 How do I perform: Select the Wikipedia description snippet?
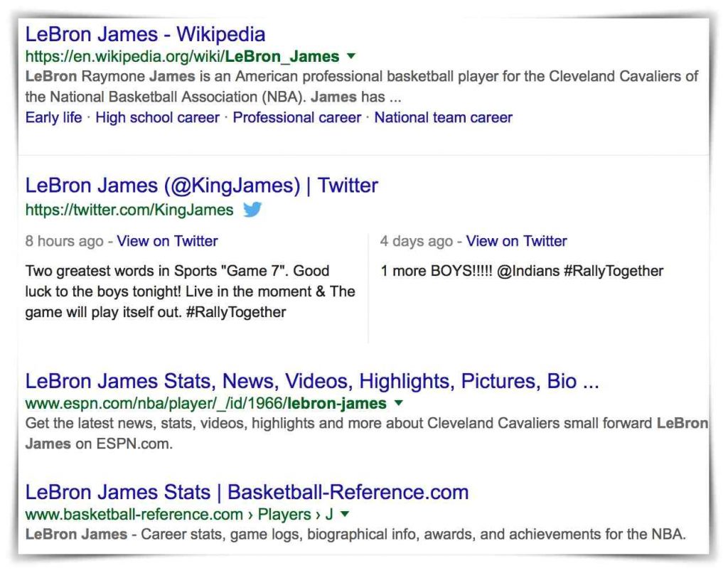(362, 86)
